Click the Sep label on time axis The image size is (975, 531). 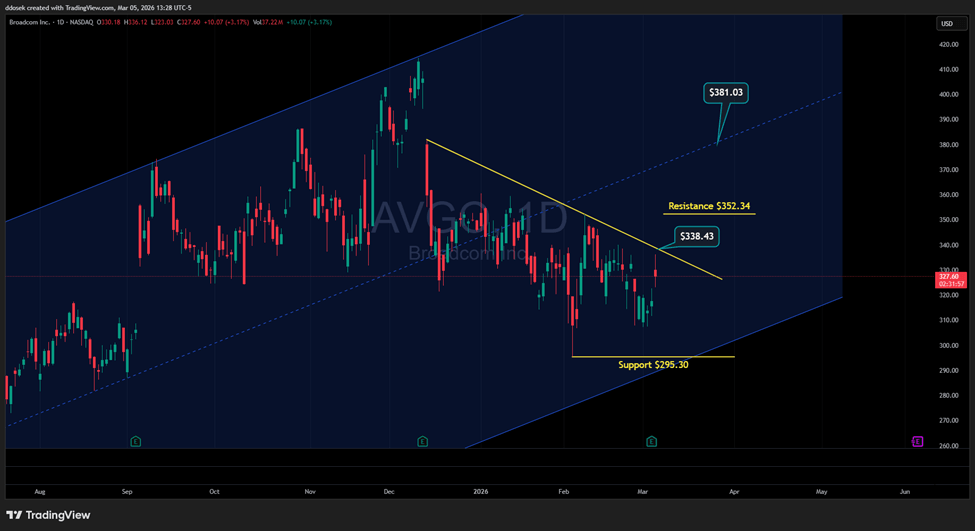(x=127, y=491)
